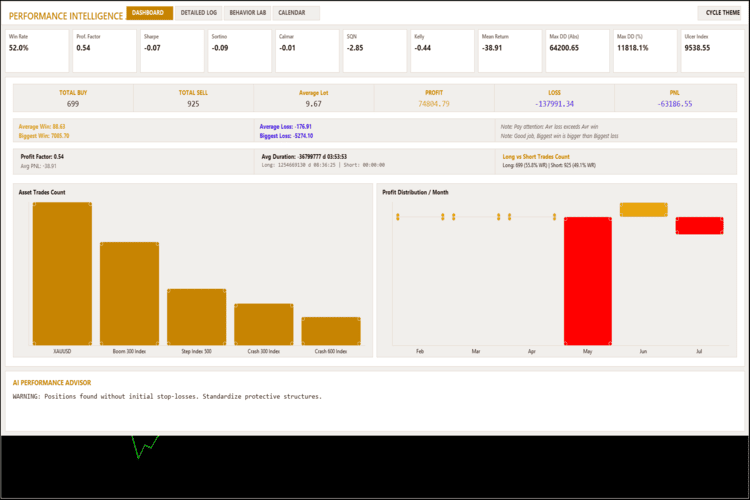The image size is (750, 500).
Task: Click the Feb axis label in Profit Distribution
Action: [419, 351]
